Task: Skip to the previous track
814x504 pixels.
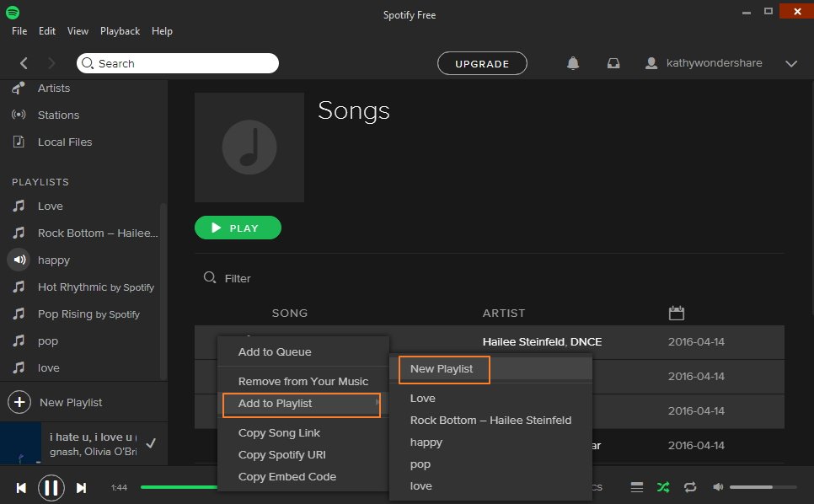Action: 21,488
